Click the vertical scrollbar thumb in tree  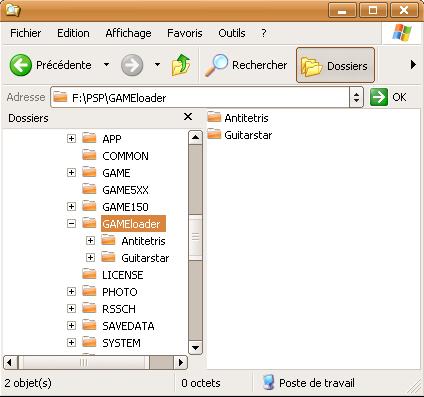coord(195,237)
